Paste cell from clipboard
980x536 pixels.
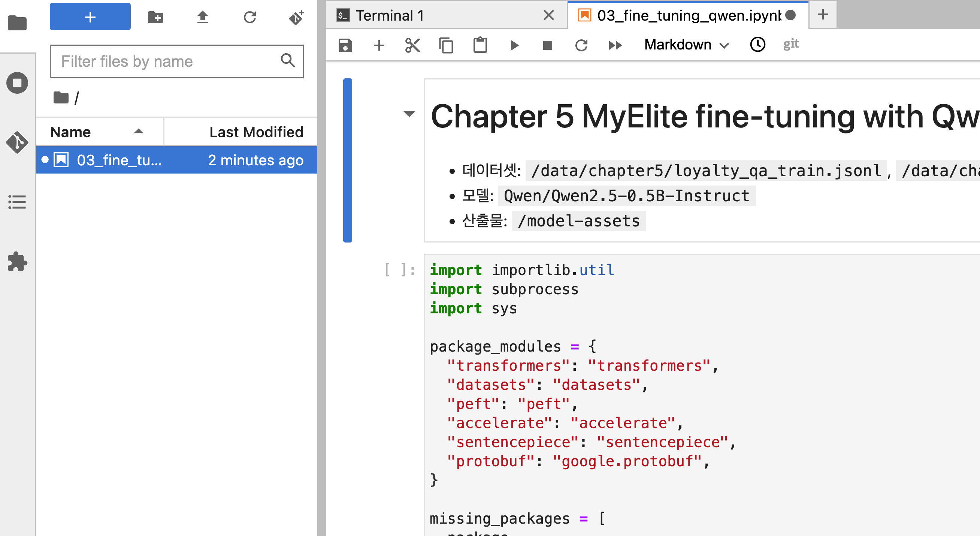pyautogui.click(x=480, y=45)
